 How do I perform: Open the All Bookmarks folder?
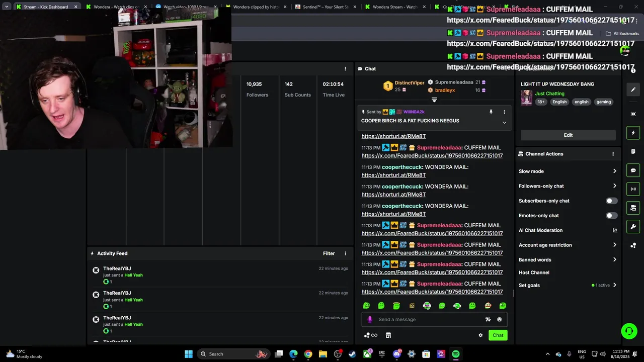[x=622, y=34]
